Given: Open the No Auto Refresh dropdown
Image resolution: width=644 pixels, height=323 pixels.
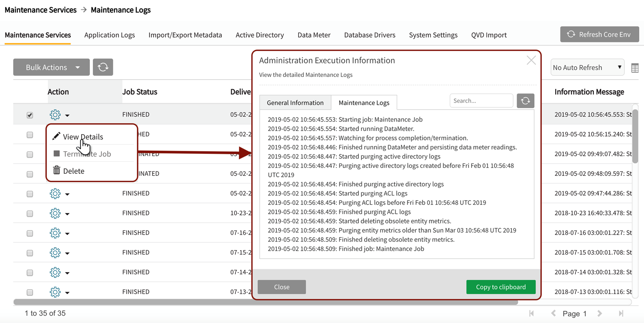Looking at the screenshot, I should pos(587,68).
